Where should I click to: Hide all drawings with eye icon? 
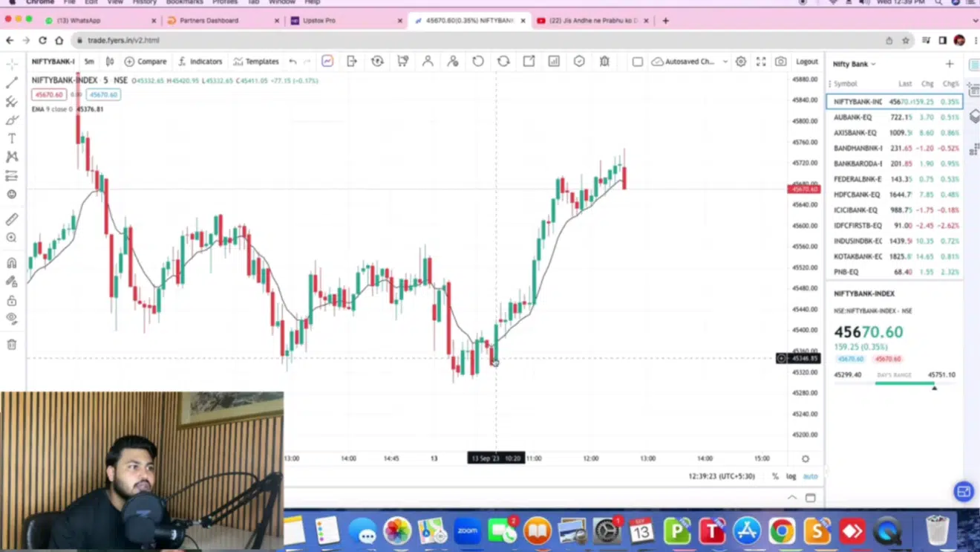tap(12, 319)
